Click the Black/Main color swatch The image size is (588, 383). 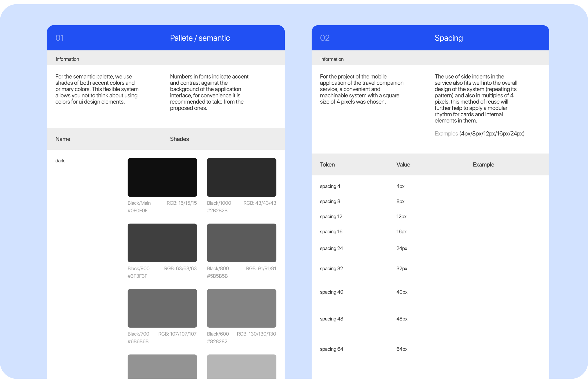click(162, 177)
